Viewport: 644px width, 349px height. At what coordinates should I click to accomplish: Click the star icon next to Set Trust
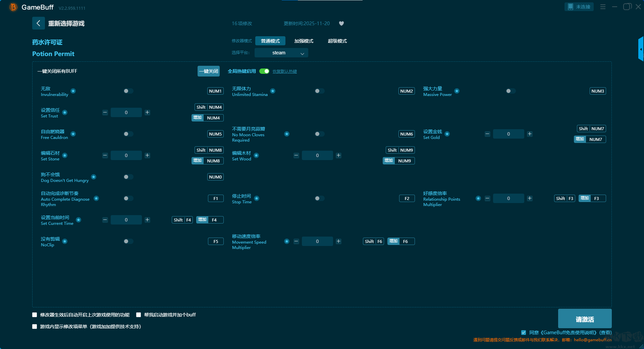pos(65,112)
